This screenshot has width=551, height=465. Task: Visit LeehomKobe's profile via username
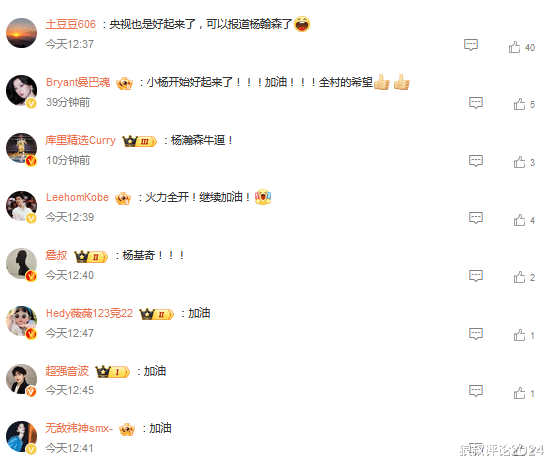click(77, 197)
